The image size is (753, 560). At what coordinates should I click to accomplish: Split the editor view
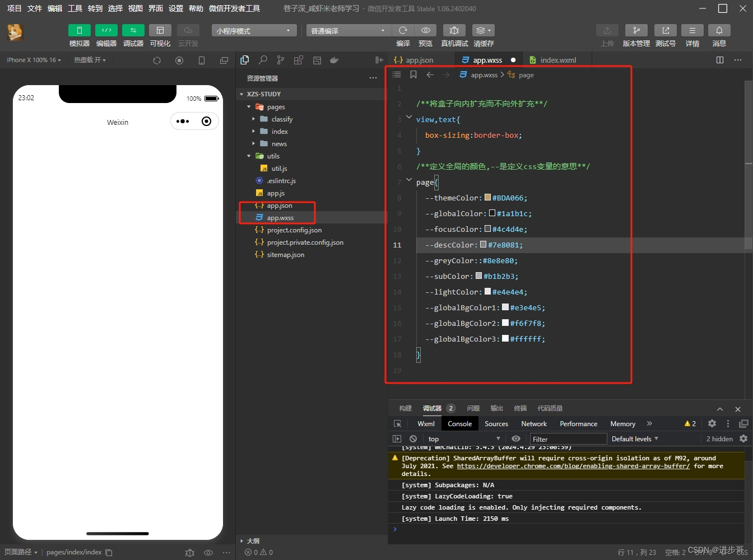pos(720,60)
